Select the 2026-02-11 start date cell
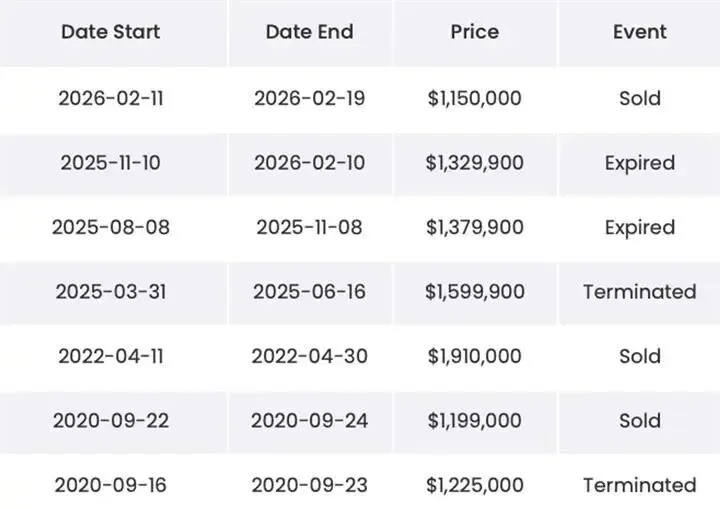Viewport: 720px width, 509px height. tap(111, 99)
